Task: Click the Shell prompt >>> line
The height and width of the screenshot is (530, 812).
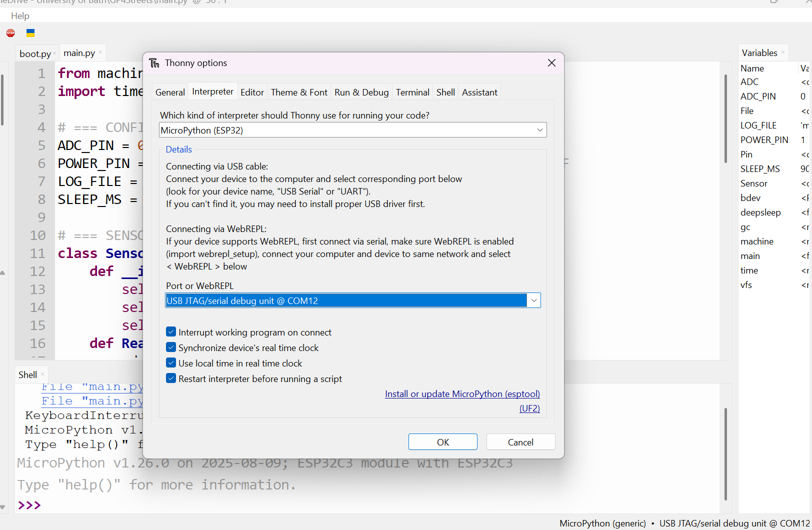Action: click(x=29, y=505)
